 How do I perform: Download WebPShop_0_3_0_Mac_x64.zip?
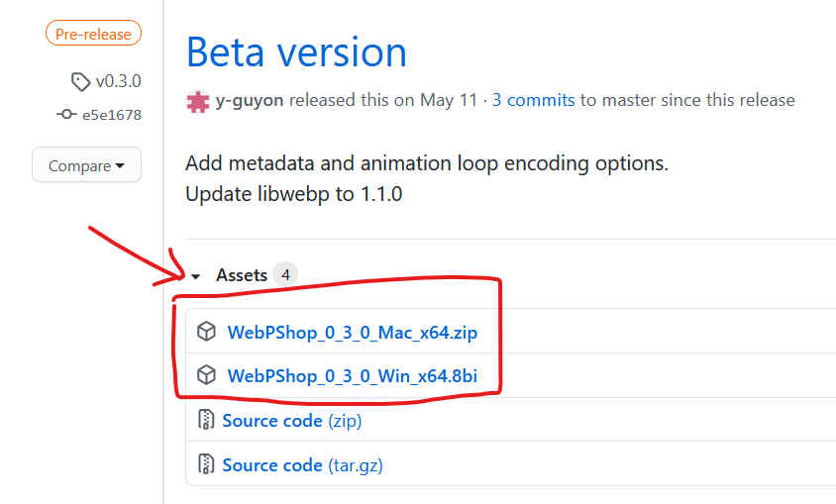click(x=353, y=333)
